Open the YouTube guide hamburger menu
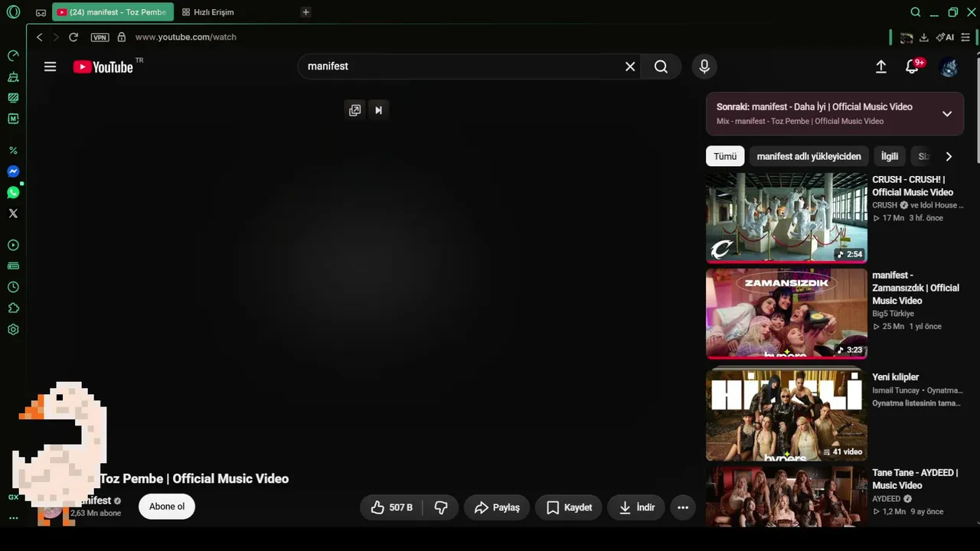 coord(51,67)
